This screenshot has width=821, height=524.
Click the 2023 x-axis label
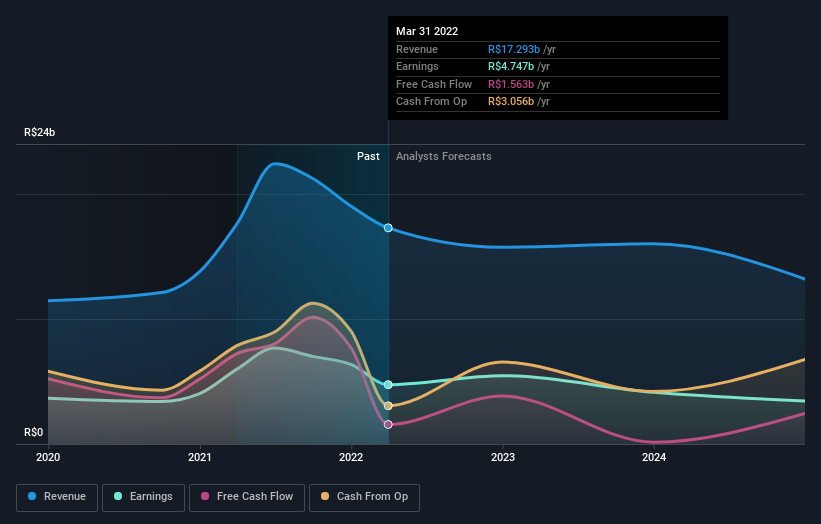coord(503,458)
